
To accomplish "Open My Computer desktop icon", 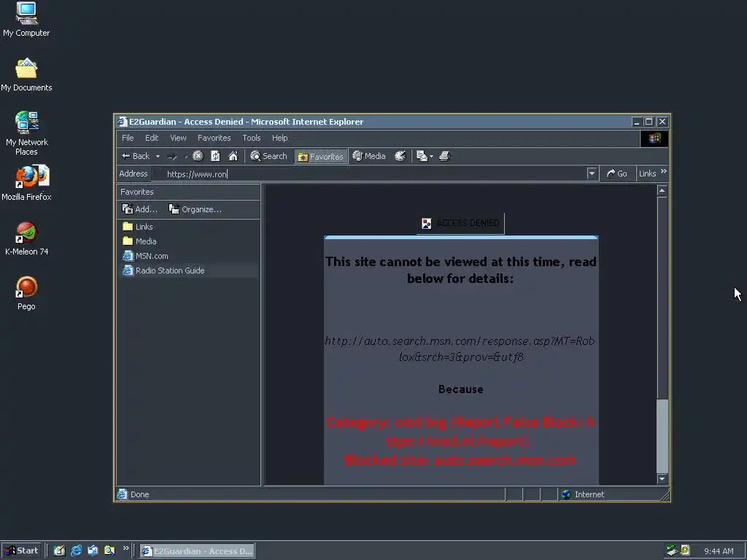I will [26, 20].
